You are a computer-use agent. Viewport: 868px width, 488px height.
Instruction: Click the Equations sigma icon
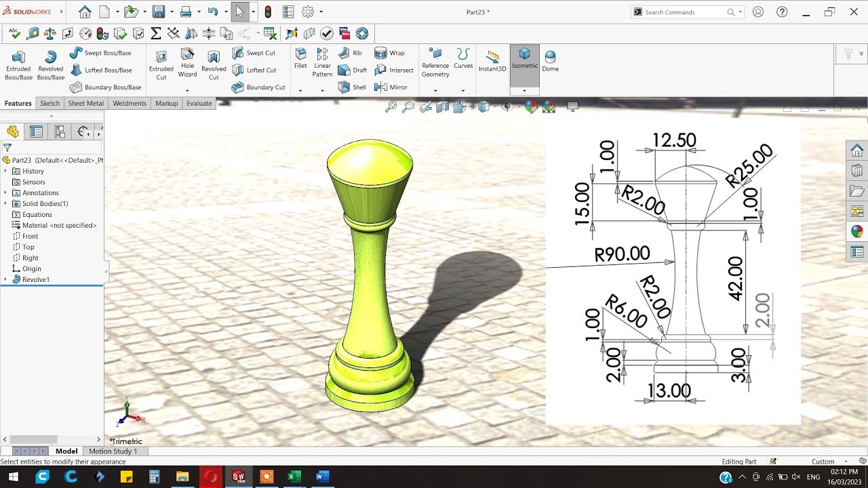(x=156, y=33)
